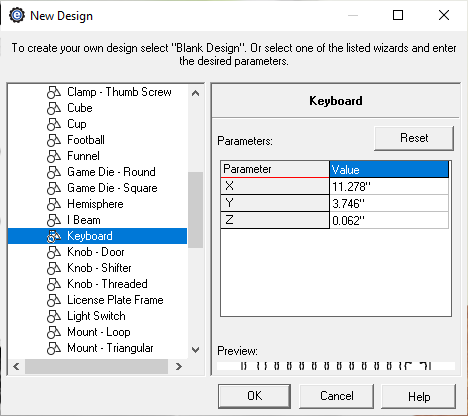This screenshot has width=468, height=416.
Task: Select Mount - Triangular wizard
Action: (x=110, y=348)
